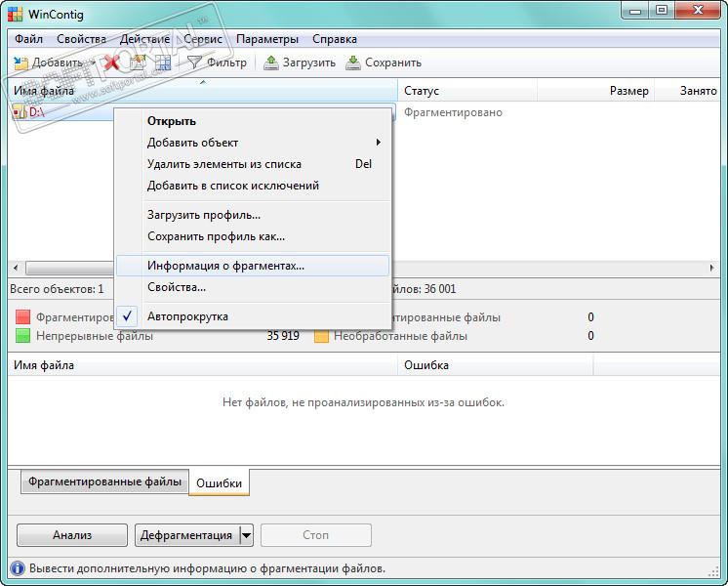Select Информация о фрагментах... entry

(253, 266)
